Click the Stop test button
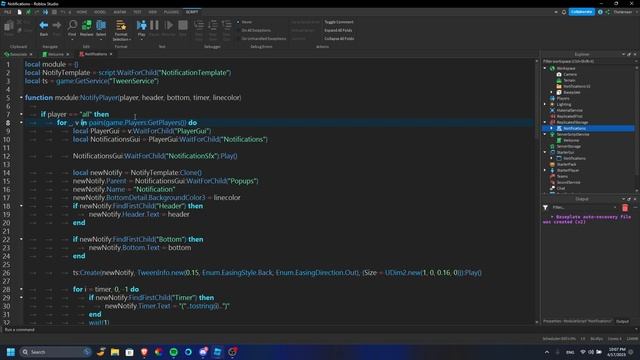 183,25
